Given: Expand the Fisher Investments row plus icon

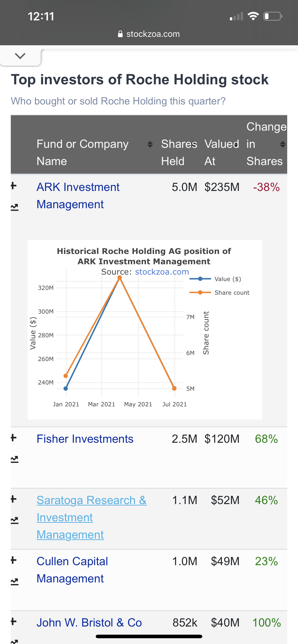Looking at the screenshot, I should 14,438.
